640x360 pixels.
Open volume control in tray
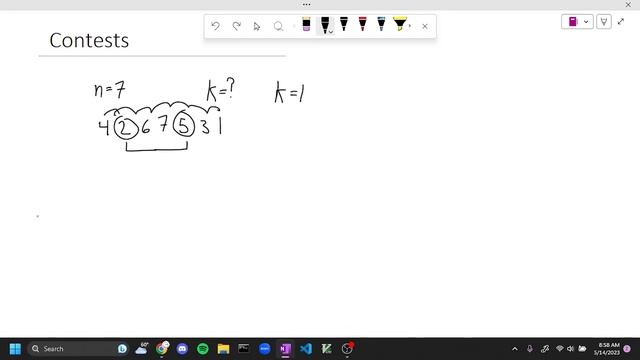[570, 349]
